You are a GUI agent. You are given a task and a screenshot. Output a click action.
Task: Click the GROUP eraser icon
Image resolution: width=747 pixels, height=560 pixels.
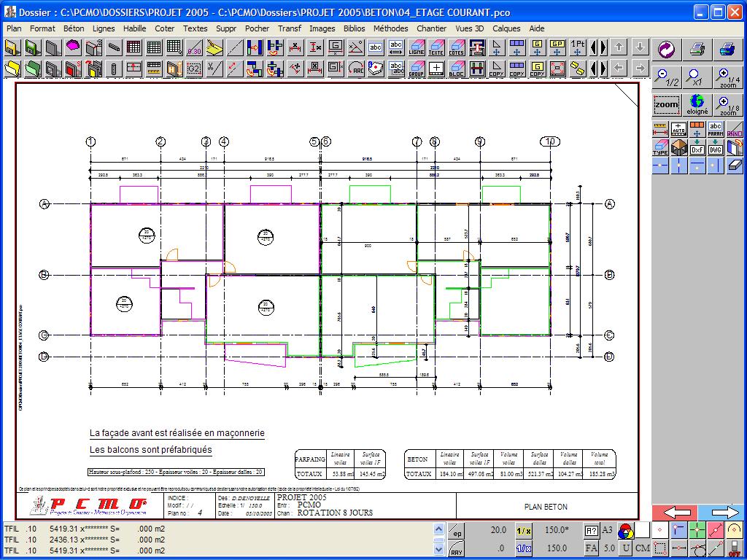417,69
